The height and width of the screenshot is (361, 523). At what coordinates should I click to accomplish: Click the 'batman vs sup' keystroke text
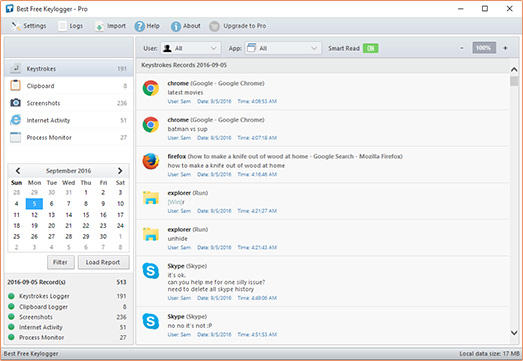187,129
